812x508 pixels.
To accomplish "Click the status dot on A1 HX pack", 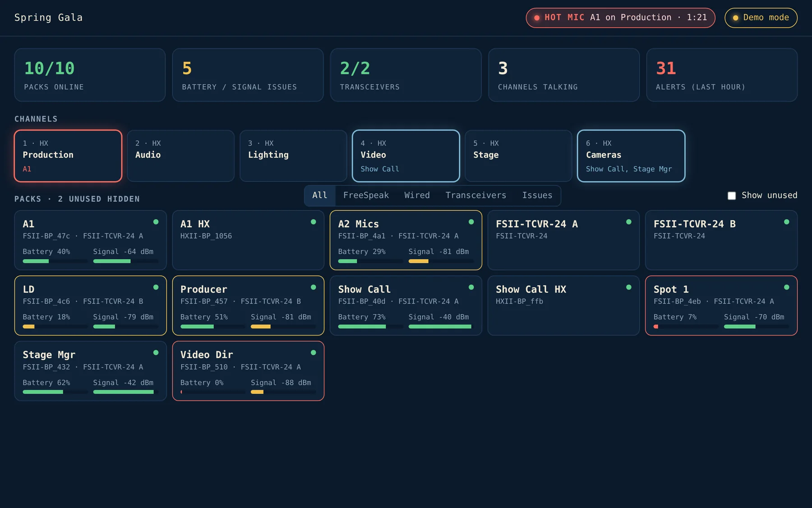I will [x=313, y=222].
